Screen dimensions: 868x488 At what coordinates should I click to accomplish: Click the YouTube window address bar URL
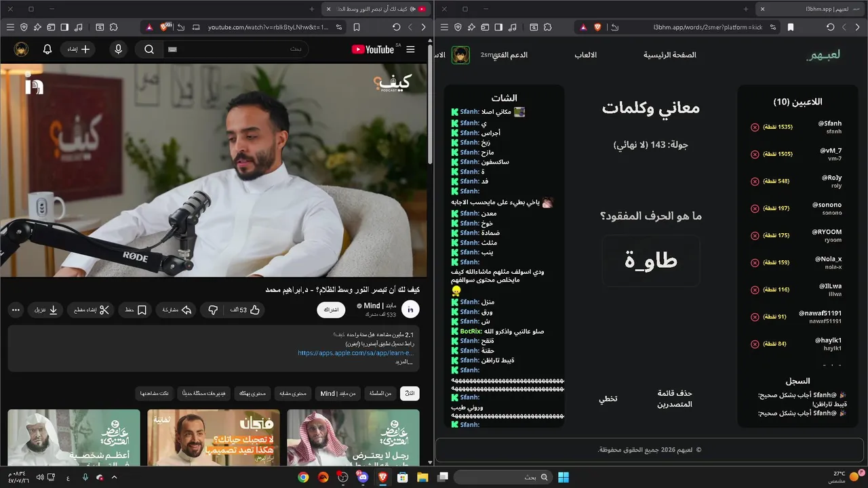[268, 27]
